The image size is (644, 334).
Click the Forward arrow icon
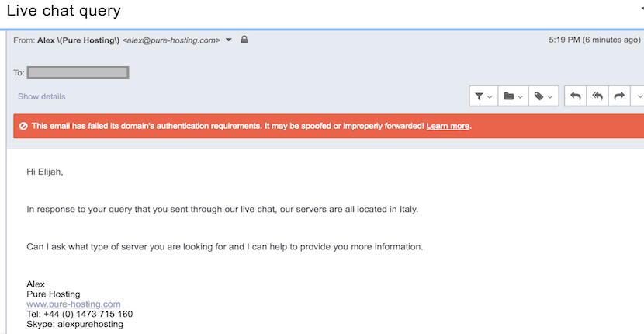pyautogui.click(x=619, y=96)
